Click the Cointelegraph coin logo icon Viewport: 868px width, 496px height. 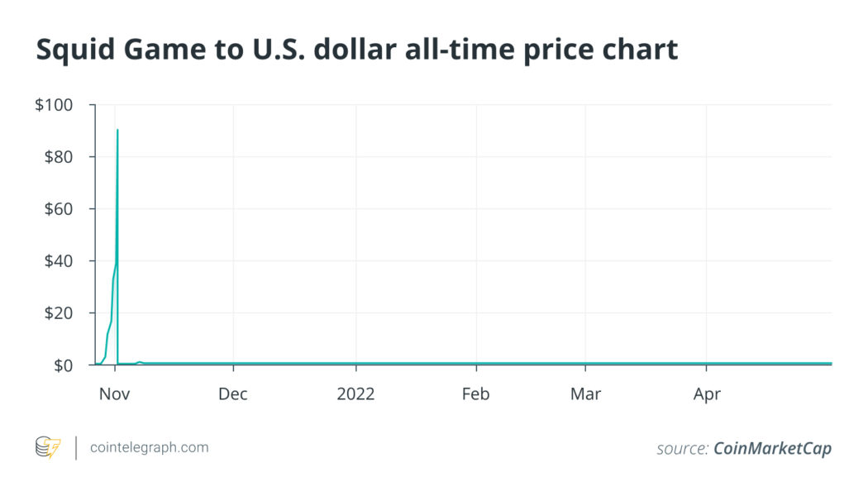[x=48, y=448]
